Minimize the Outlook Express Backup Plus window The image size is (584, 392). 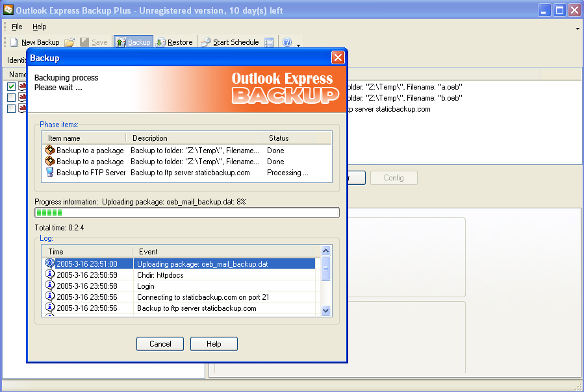coord(544,10)
